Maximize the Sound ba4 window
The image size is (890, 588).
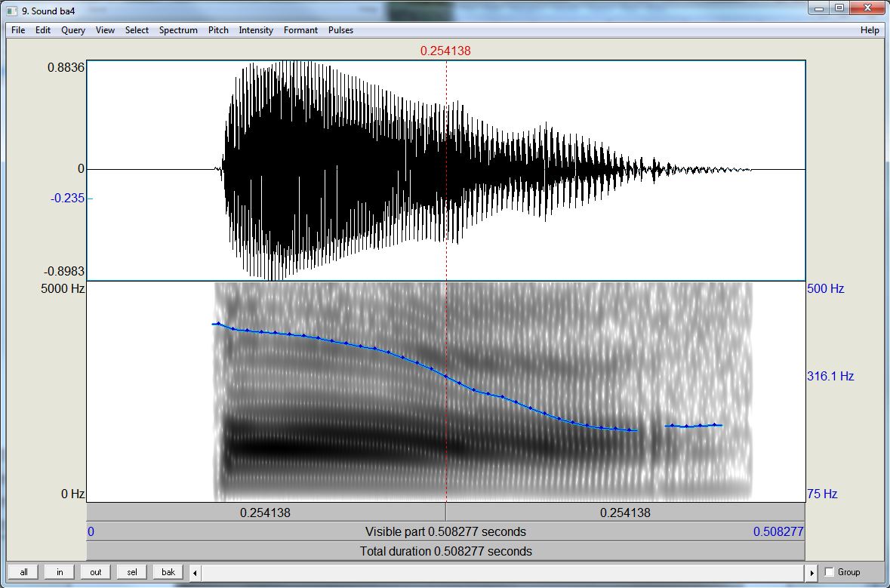(839, 8)
